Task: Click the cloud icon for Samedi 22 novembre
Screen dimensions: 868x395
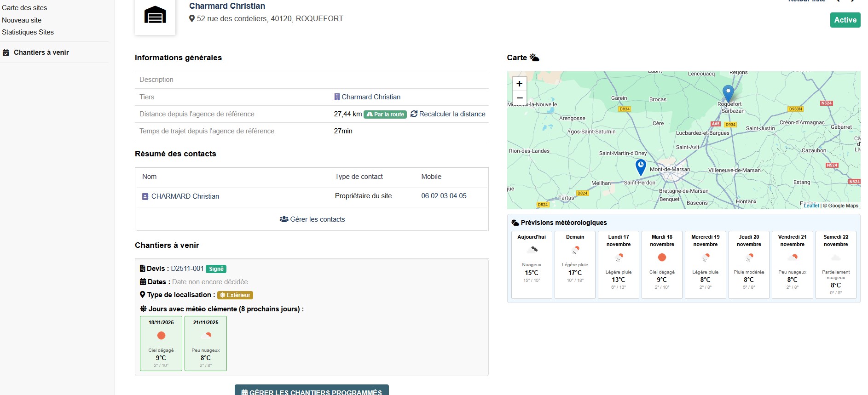Action: pos(836,257)
